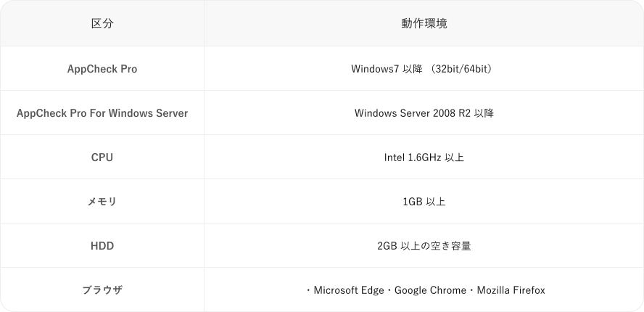644x312 pixels.
Task: Click the Google Chrome text
Action: click(x=430, y=290)
